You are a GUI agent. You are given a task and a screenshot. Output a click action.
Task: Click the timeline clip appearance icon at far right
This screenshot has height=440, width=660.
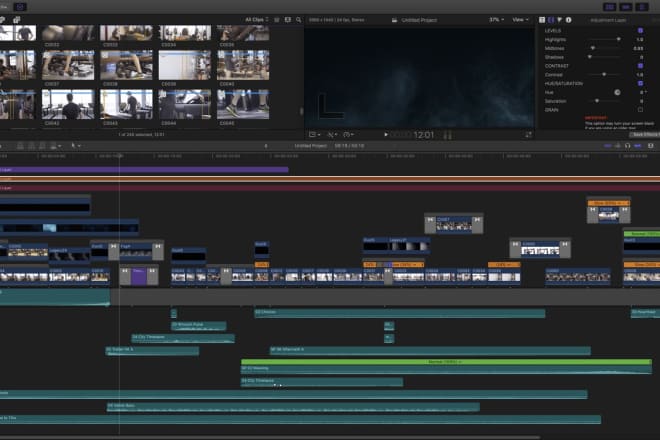tap(650, 146)
